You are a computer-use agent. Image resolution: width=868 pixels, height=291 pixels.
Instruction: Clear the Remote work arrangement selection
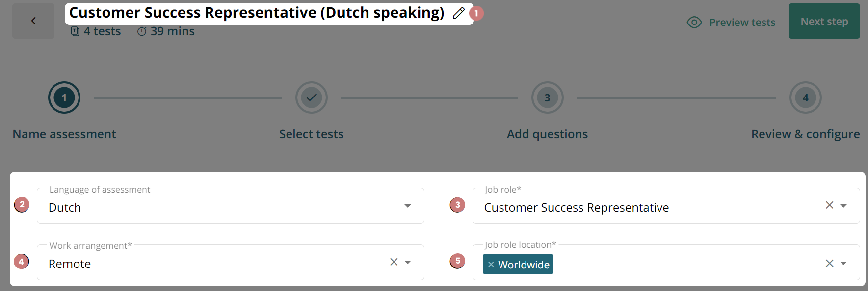[x=393, y=262]
